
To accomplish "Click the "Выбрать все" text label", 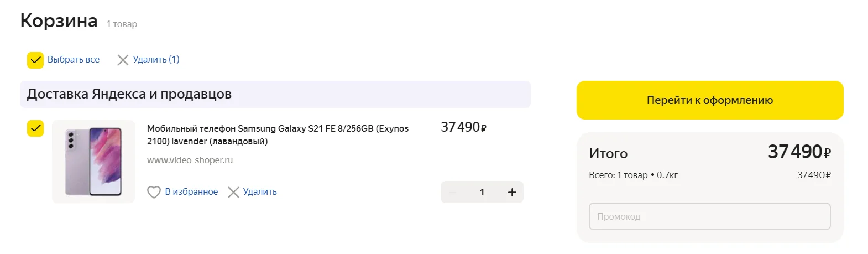I will (x=74, y=60).
